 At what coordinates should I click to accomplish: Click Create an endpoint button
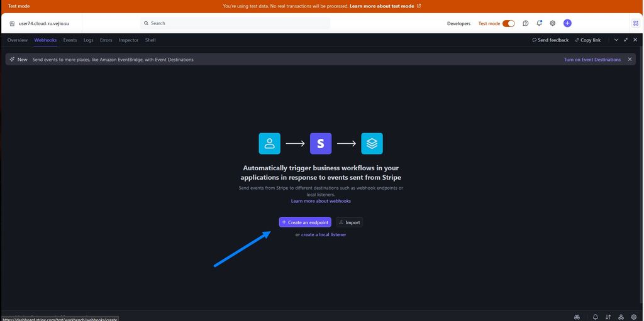[x=305, y=222]
